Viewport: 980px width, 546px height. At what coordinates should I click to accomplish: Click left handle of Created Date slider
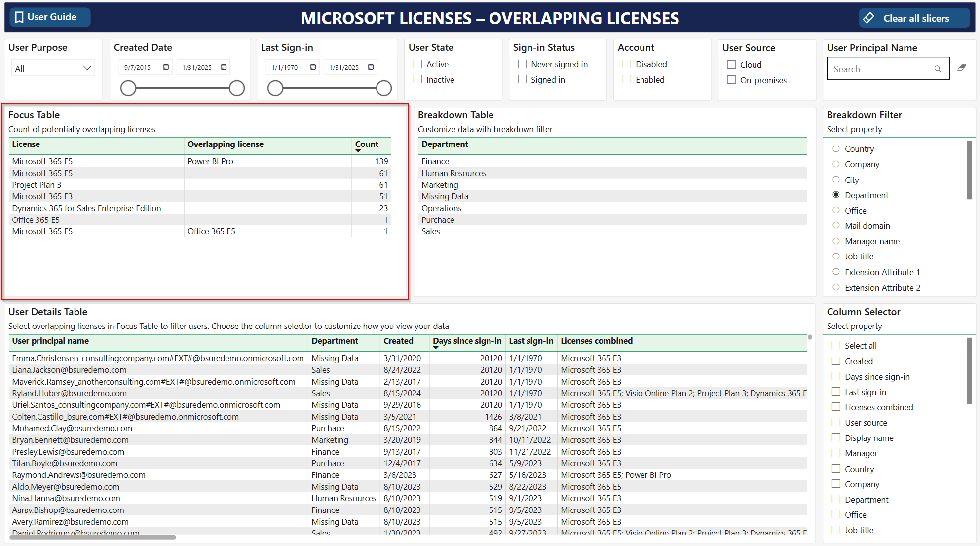128,88
